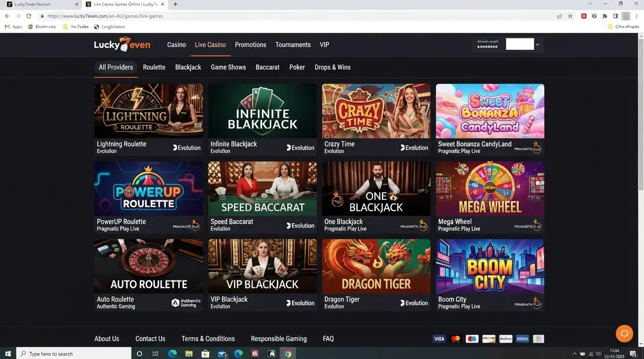Viewport: 644px width, 359px height.
Task: Open the About Us link
Action: click(107, 339)
